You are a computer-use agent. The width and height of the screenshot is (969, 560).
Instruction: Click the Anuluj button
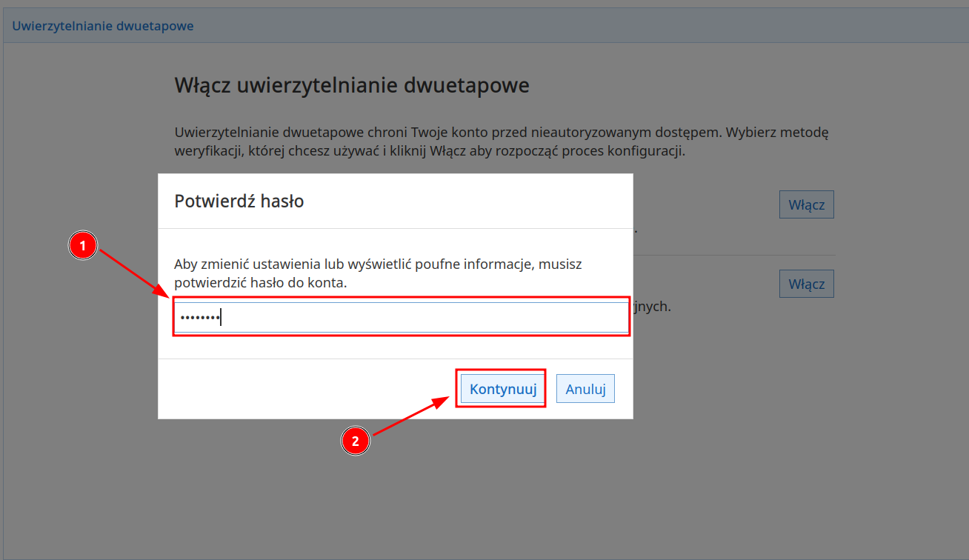(586, 389)
